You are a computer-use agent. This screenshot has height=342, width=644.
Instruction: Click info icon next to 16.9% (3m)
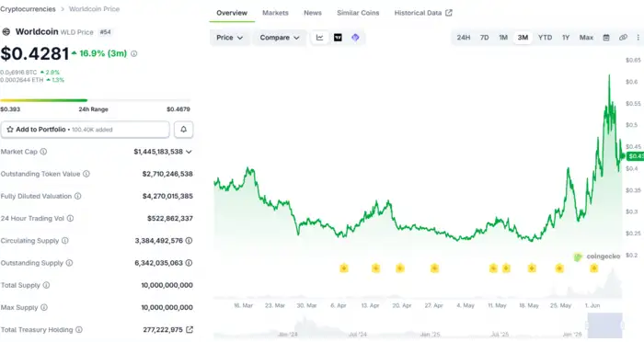coord(134,54)
